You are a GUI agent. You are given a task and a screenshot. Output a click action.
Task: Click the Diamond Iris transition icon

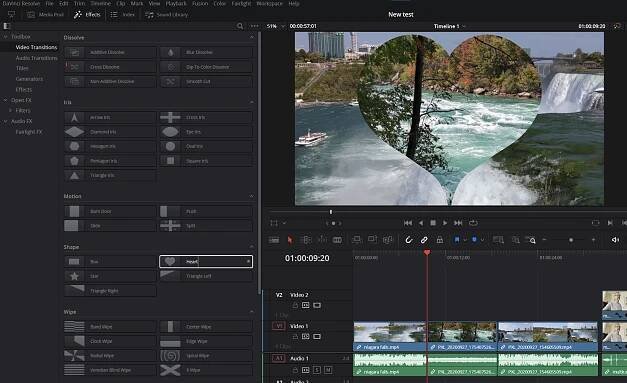[74, 132]
